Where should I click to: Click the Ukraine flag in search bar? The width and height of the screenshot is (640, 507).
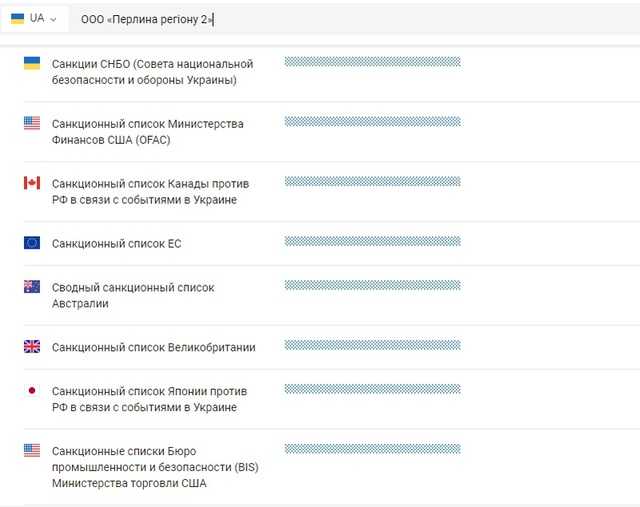pyautogui.click(x=17, y=19)
